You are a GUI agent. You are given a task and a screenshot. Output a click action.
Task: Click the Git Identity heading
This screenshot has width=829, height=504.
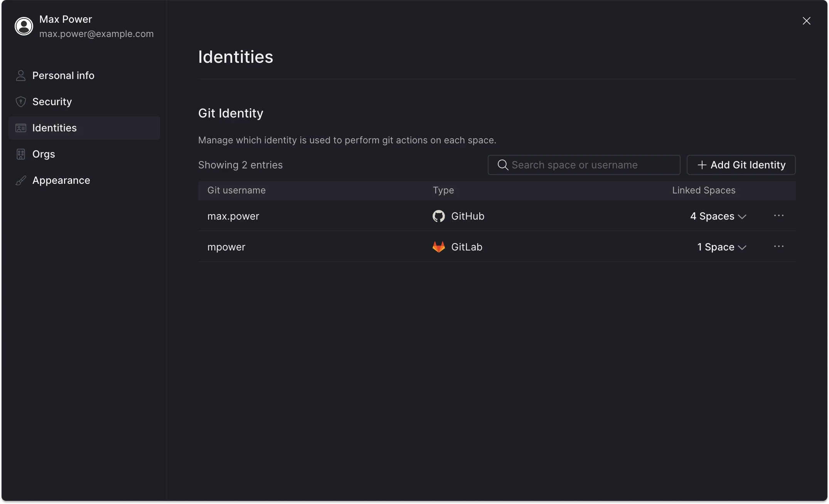tap(231, 113)
